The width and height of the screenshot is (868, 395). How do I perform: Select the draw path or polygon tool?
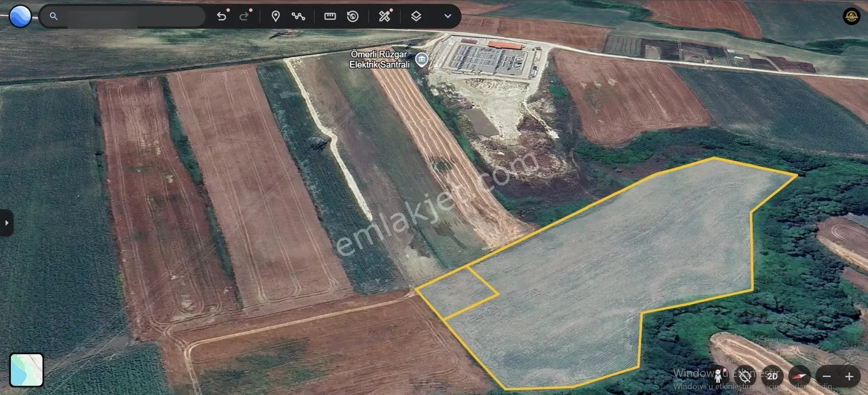[298, 16]
